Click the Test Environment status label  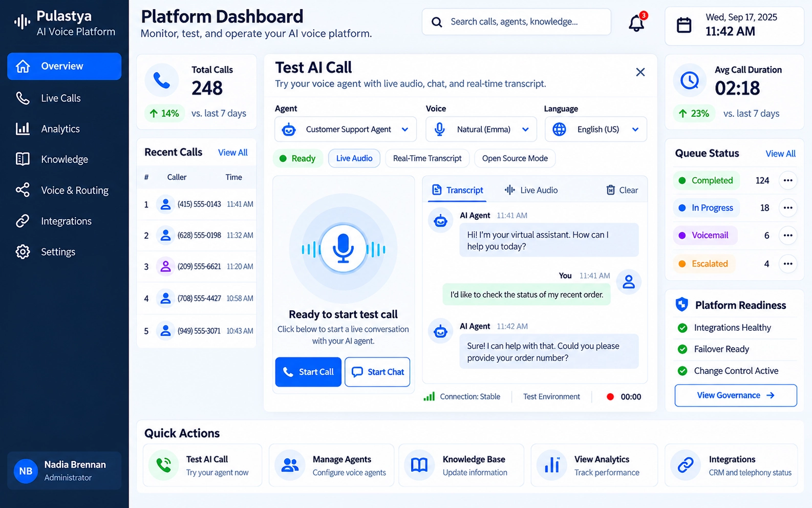(x=551, y=396)
